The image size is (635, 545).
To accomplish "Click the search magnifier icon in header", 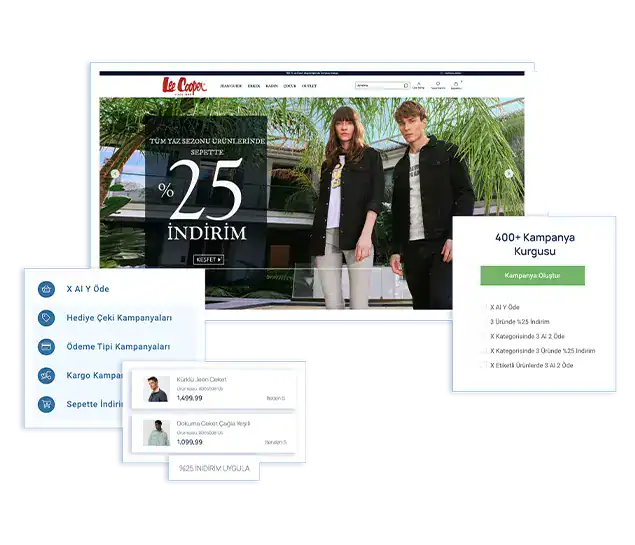I will 405,86.
